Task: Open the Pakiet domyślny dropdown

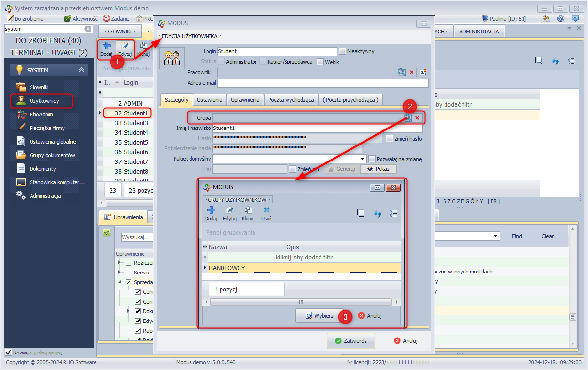Action: pos(363,159)
